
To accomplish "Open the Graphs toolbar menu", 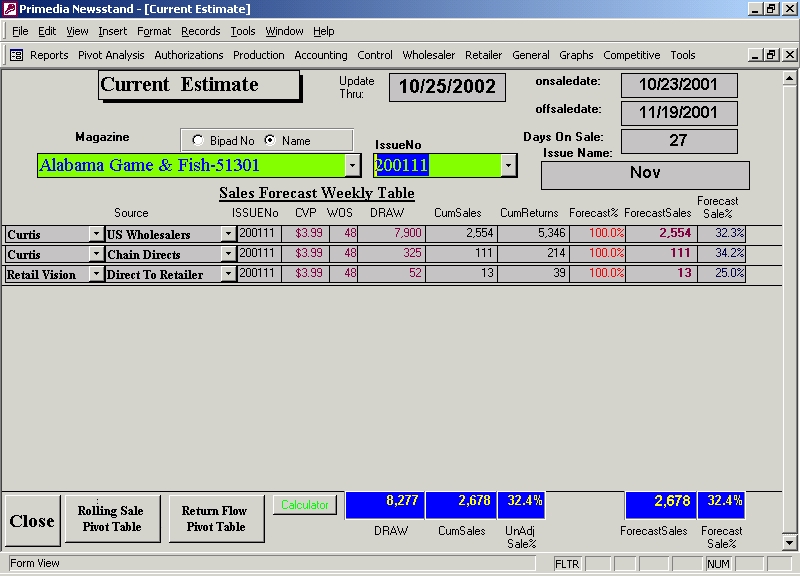I will pos(576,55).
